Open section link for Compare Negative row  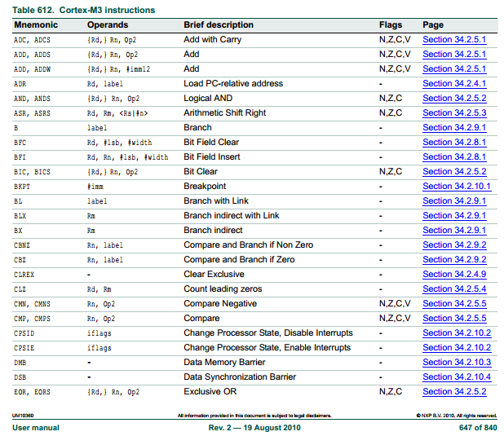pyautogui.click(x=454, y=303)
